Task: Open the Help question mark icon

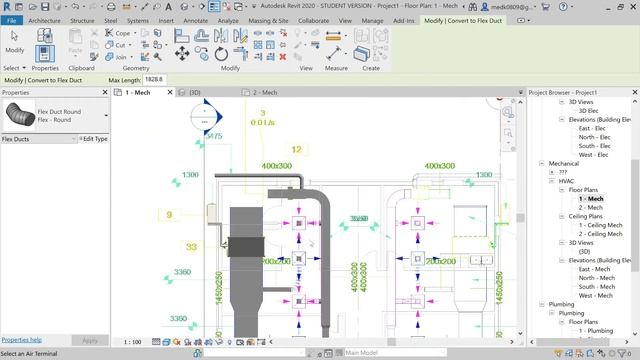Action: (x=563, y=7)
